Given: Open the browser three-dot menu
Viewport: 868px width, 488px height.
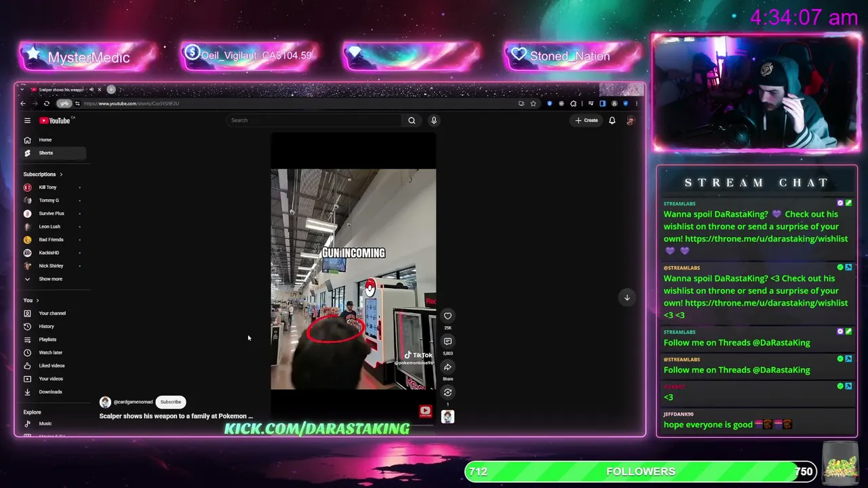Looking at the screenshot, I should [x=636, y=104].
